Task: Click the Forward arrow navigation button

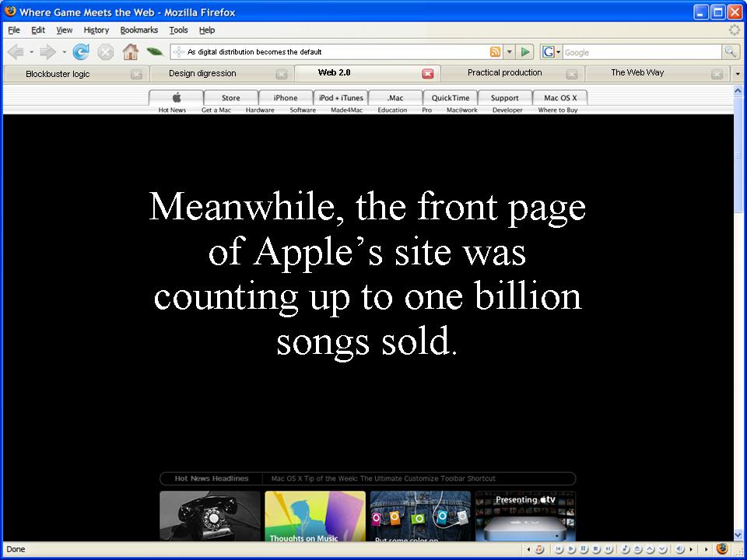Action: pyautogui.click(x=47, y=52)
